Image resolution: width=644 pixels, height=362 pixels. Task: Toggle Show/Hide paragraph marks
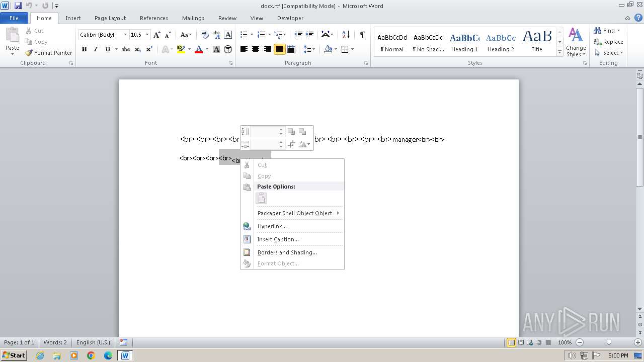tap(362, 35)
